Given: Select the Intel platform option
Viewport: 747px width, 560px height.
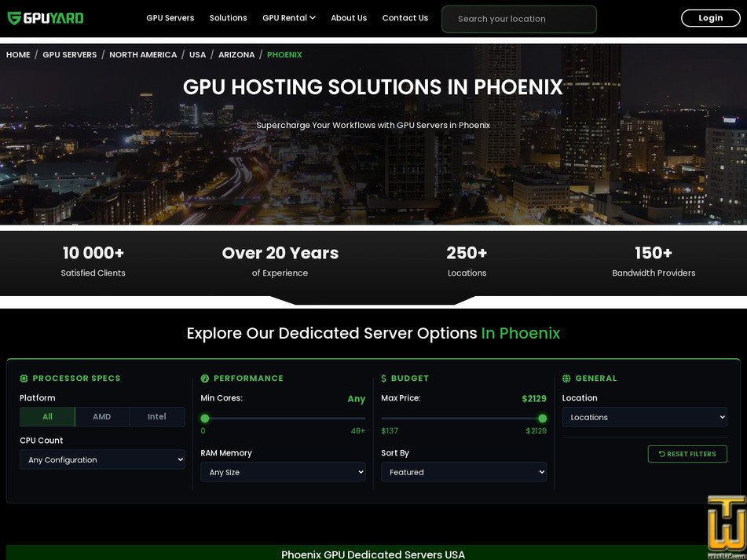Looking at the screenshot, I should 157,417.
